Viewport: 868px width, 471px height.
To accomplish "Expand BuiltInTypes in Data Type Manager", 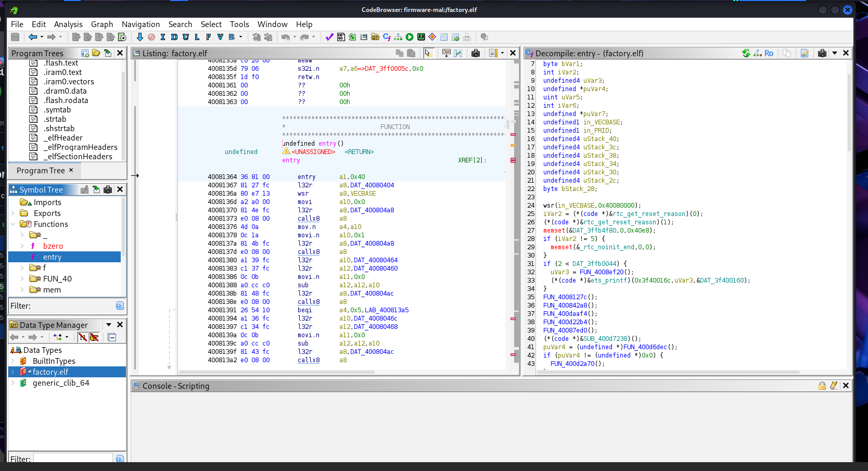I will tap(13, 361).
